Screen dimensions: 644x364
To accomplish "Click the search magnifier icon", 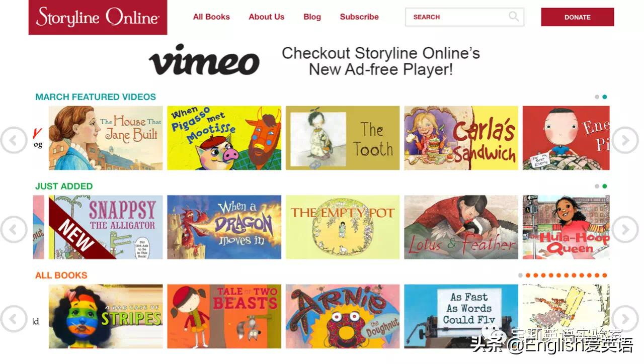I will [514, 17].
